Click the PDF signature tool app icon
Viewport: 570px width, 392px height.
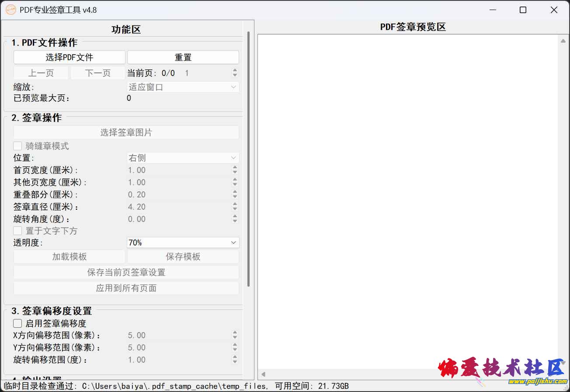pyautogui.click(x=10, y=10)
